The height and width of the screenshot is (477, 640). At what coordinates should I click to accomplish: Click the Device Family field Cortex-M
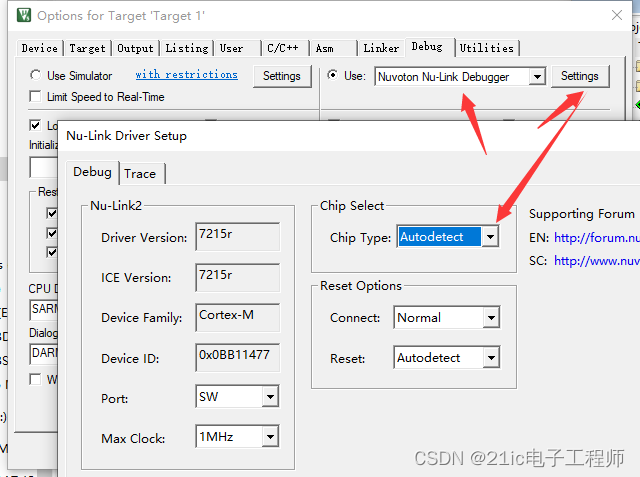click(x=238, y=317)
